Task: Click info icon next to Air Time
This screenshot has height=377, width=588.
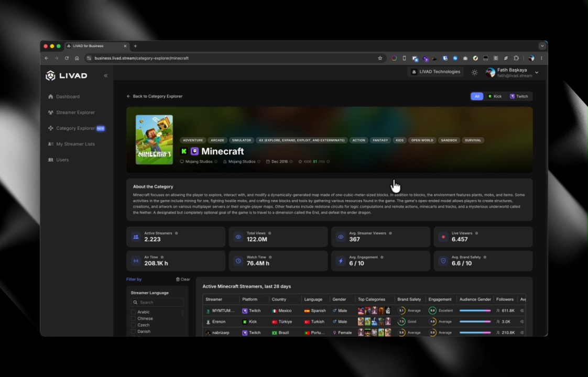Action: pos(162,257)
